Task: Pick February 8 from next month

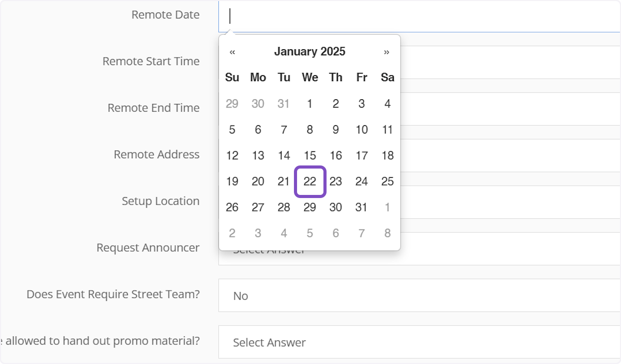Action: coord(387,233)
